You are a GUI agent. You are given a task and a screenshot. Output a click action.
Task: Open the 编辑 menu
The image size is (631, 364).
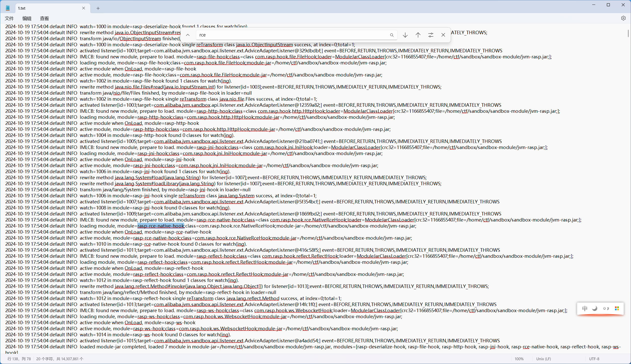[27, 18]
